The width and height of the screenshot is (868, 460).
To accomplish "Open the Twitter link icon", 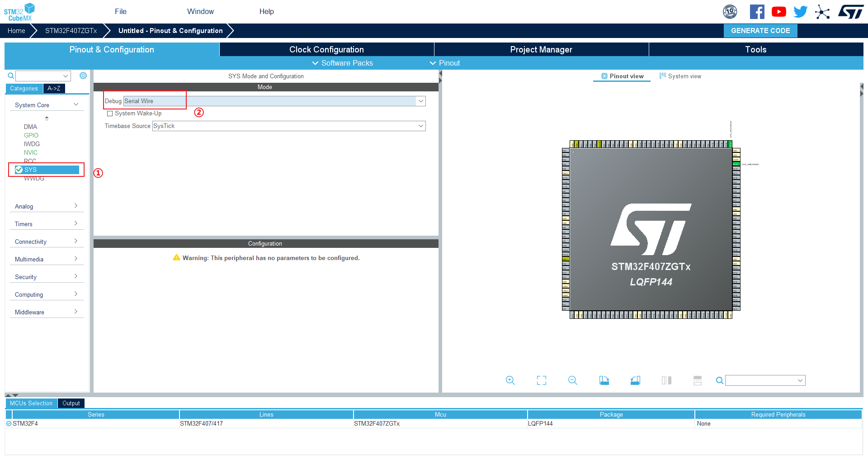I will pos(800,12).
